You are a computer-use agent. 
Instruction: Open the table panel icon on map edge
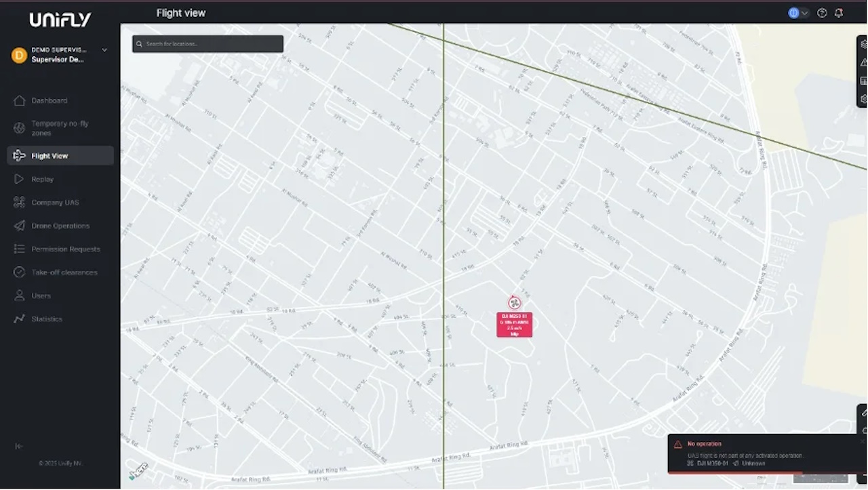[x=863, y=81]
